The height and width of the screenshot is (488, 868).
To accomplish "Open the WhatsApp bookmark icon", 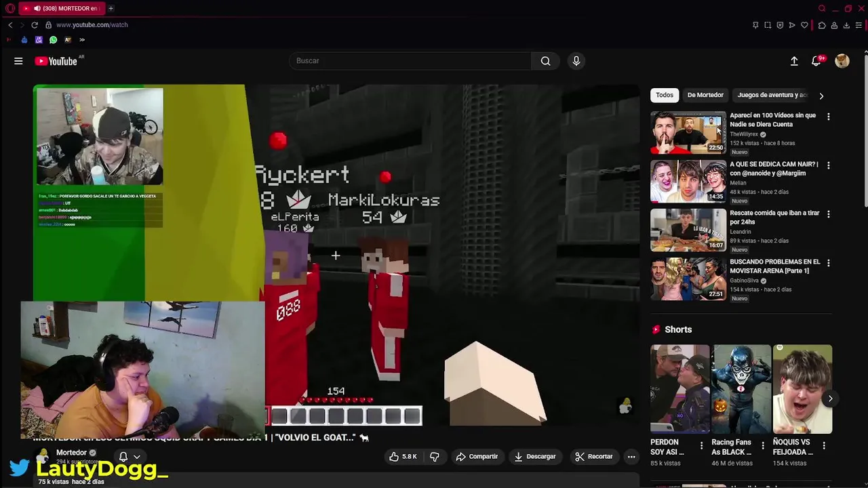I will tap(53, 40).
